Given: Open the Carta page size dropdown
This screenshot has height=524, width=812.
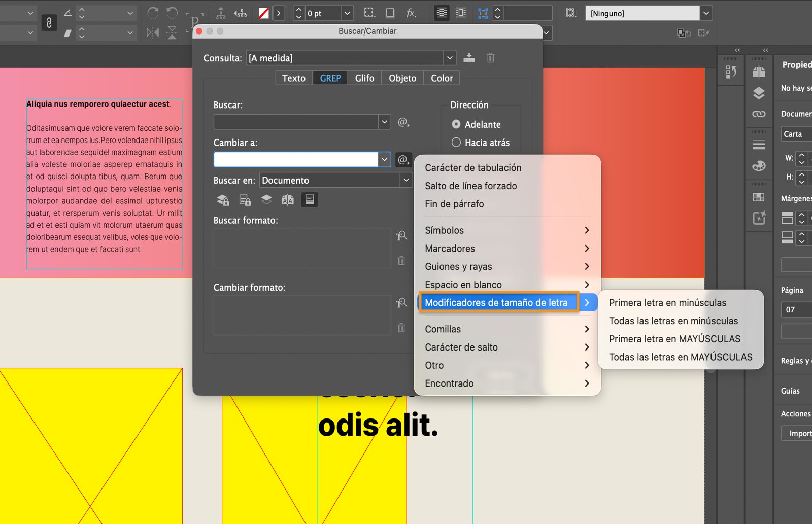Looking at the screenshot, I should (796, 134).
